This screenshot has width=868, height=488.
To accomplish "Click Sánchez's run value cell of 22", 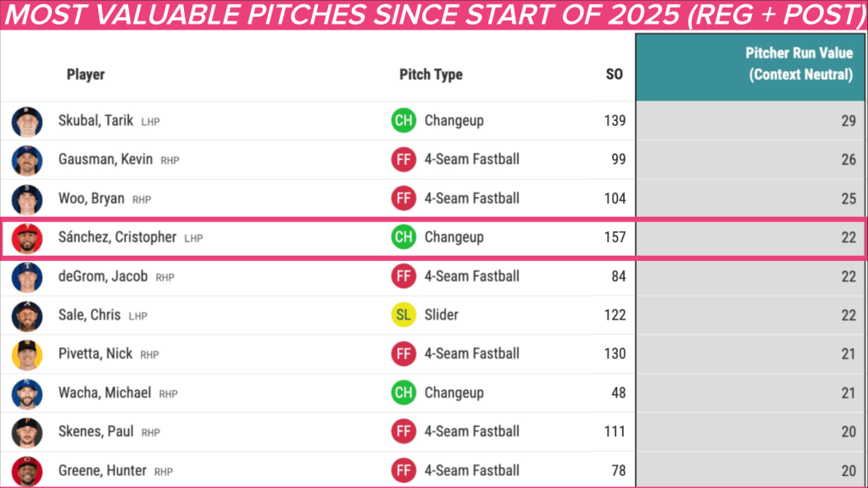I will [848, 238].
